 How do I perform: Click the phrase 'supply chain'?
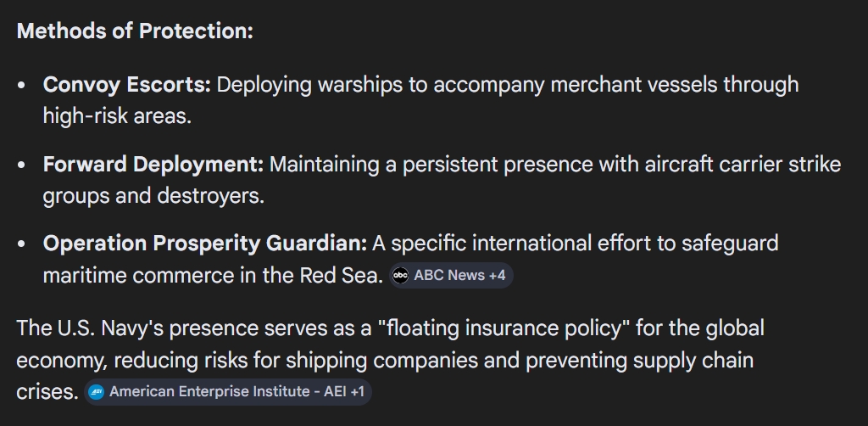coord(699,360)
